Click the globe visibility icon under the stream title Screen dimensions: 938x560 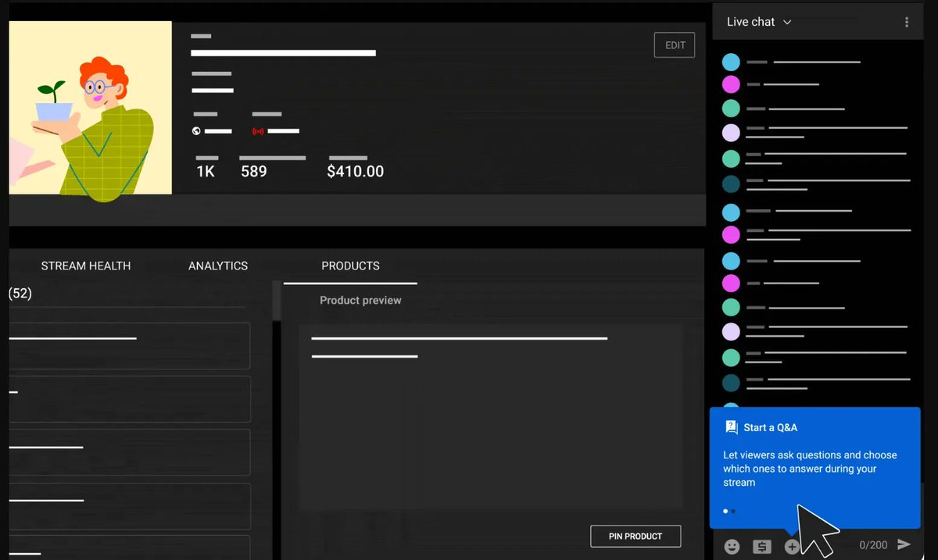(196, 130)
